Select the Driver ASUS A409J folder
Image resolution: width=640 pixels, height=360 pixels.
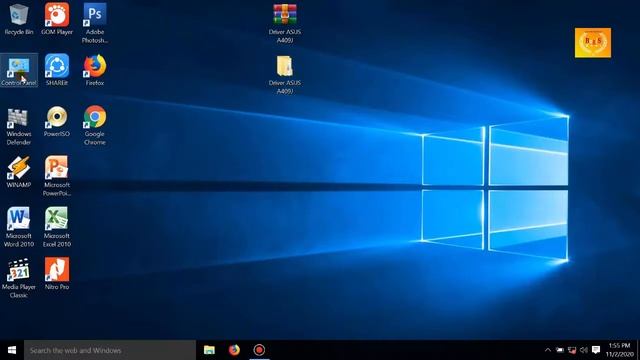[284, 75]
